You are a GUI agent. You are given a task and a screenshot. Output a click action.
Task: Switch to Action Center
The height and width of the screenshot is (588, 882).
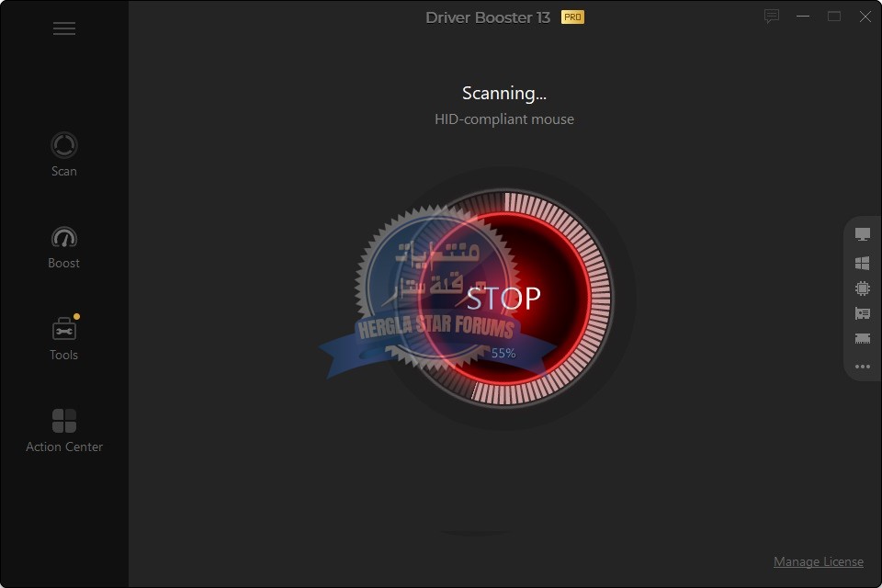pos(63,429)
